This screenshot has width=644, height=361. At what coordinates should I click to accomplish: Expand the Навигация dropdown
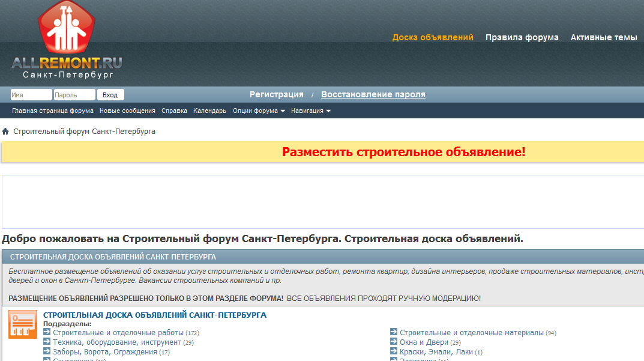pos(310,111)
